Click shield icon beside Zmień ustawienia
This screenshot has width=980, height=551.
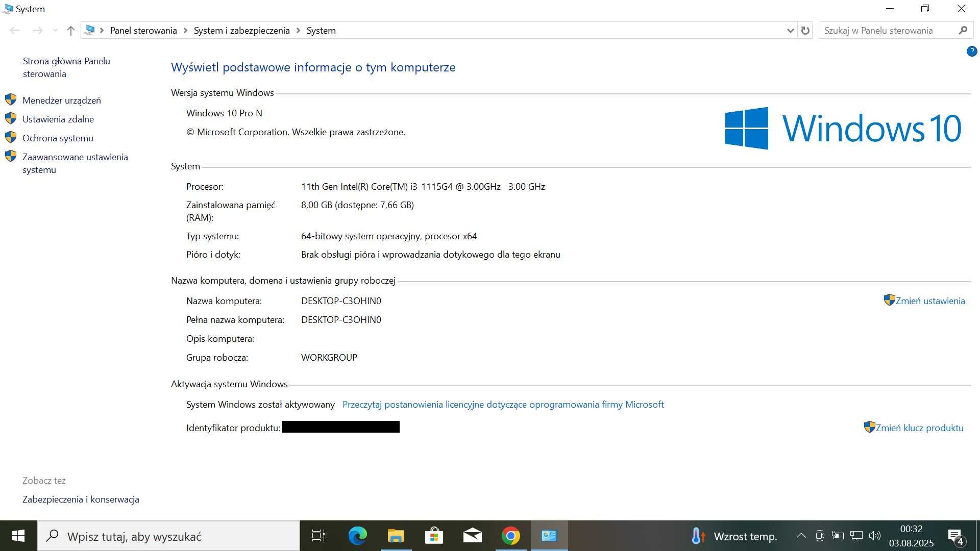click(x=890, y=300)
